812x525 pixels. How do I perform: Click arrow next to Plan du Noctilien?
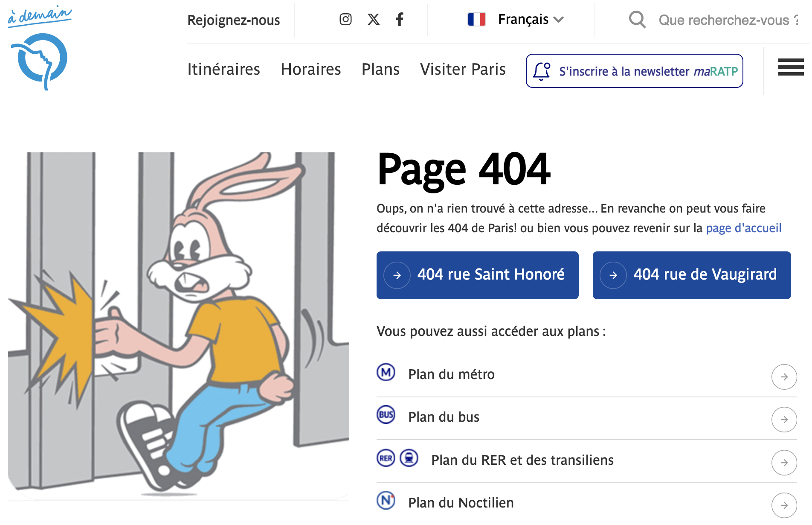[x=784, y=505]
